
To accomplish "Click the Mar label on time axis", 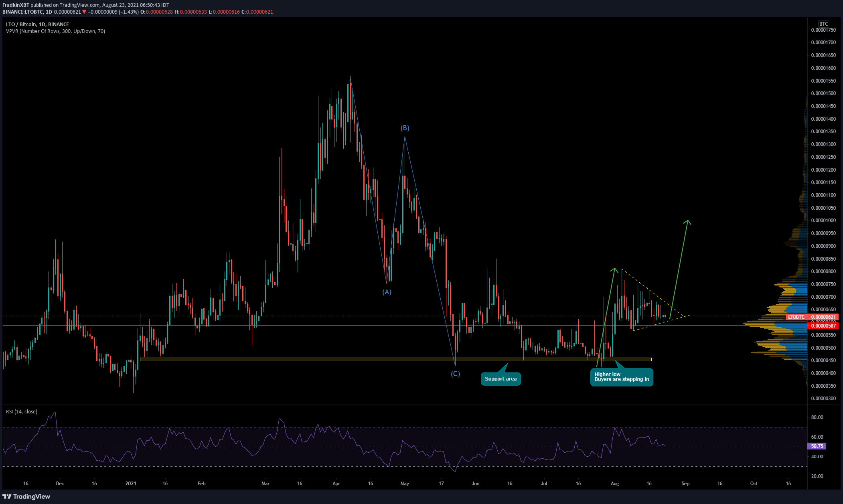I will [265, 484].
